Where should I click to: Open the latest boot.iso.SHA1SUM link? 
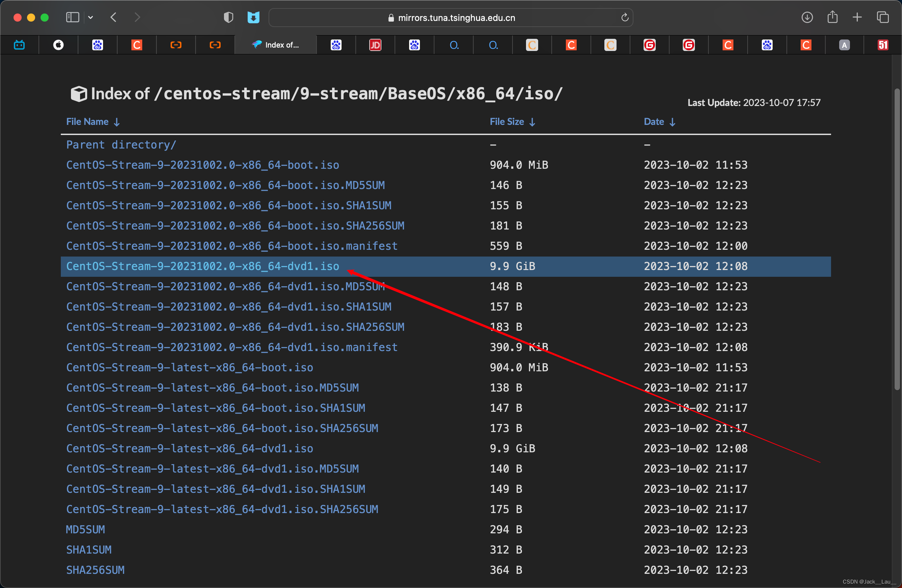[216, 408]
